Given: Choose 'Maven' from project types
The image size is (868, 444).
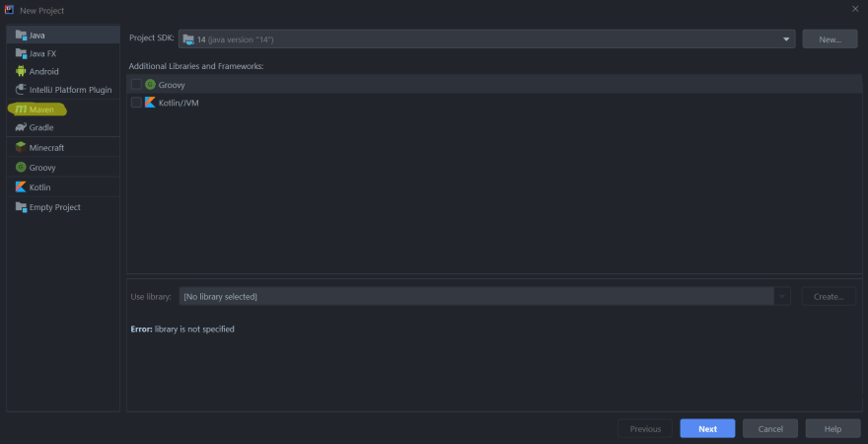Looking at the screenshot, I should pos(41,110).
